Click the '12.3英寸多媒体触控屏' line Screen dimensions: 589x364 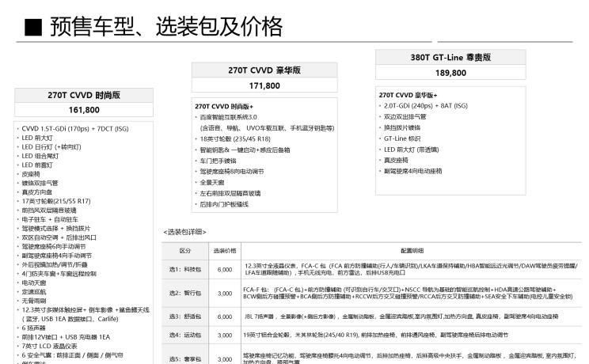coord(85,310)
